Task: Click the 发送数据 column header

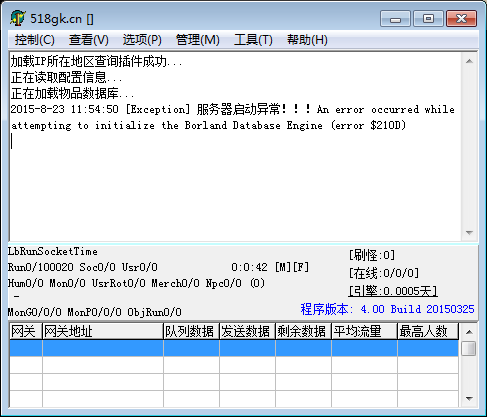Action: pos(247,331)
